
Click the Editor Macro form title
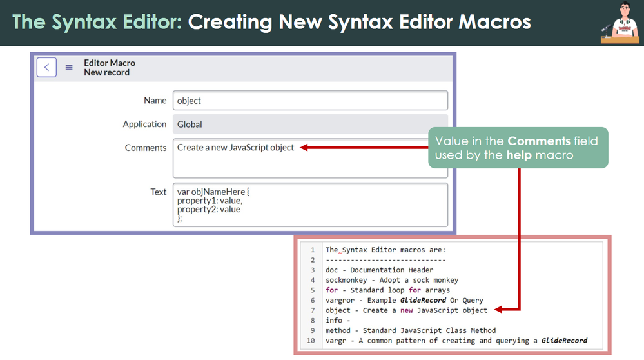pos(110,63)
